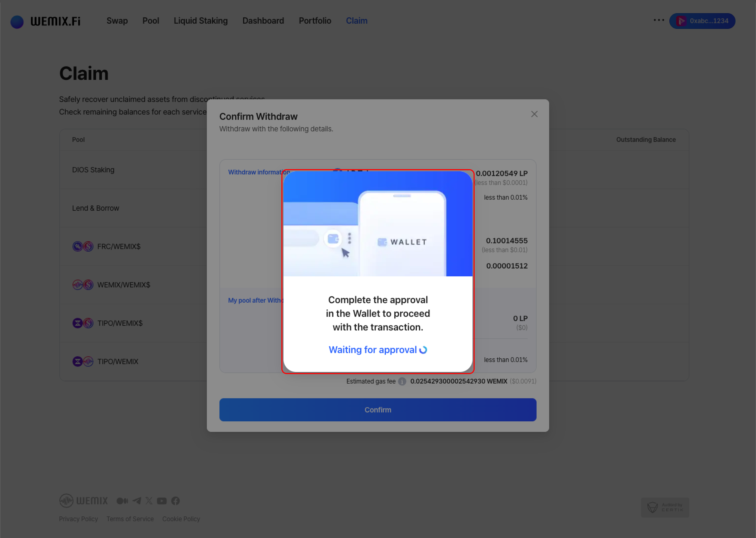Click the WEMIX.Fi logo icon
Screen dimensions: 756x538
[x=17, y=22]
